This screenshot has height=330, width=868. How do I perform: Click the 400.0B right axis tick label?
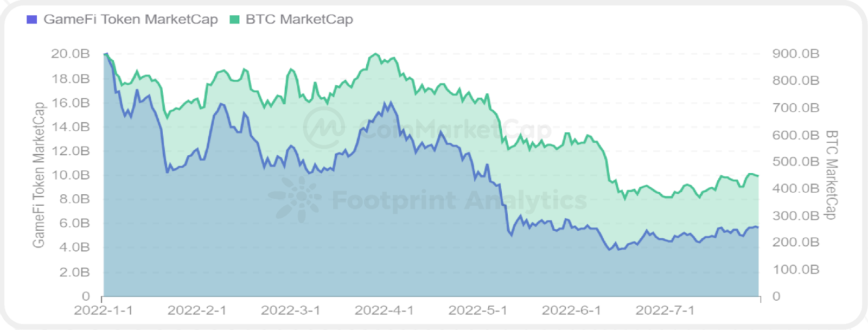point(796,188)
